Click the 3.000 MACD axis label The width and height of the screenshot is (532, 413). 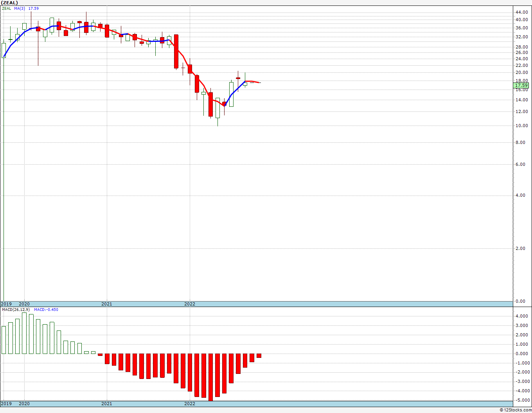coord(522,325)
